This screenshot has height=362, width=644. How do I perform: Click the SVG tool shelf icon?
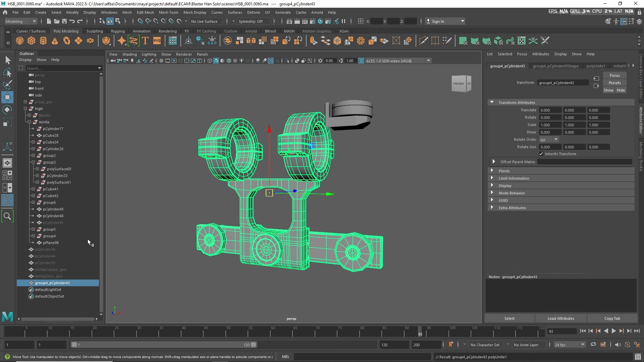point(157,41)
